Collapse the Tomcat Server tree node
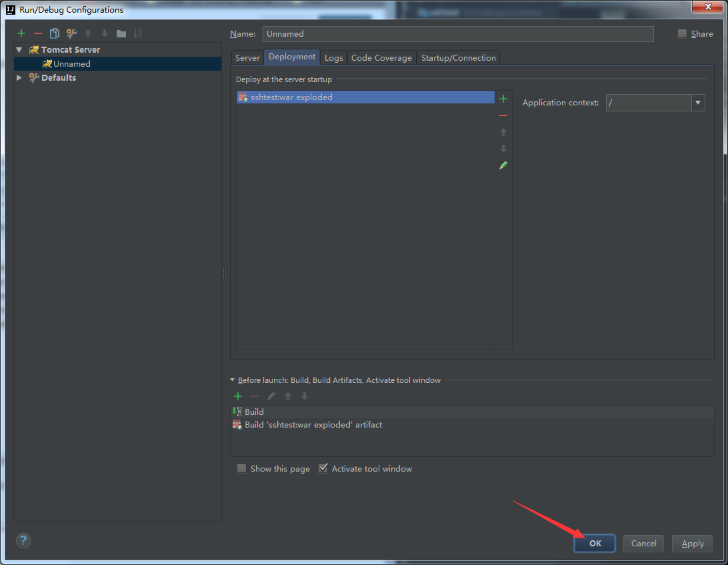Viewport: 728px width, 565px height. [19, 50]
